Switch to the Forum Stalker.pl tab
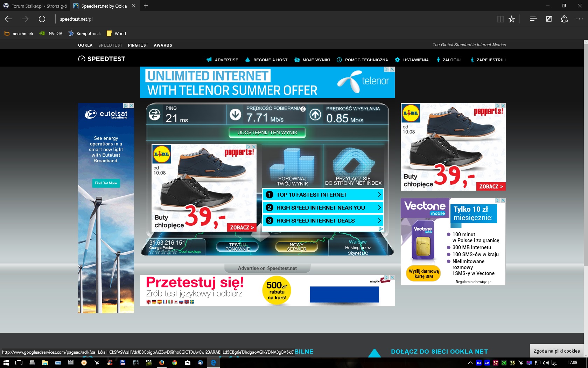Image resolution: width=588 pixels, height=368 pixels. click(35, 6)
